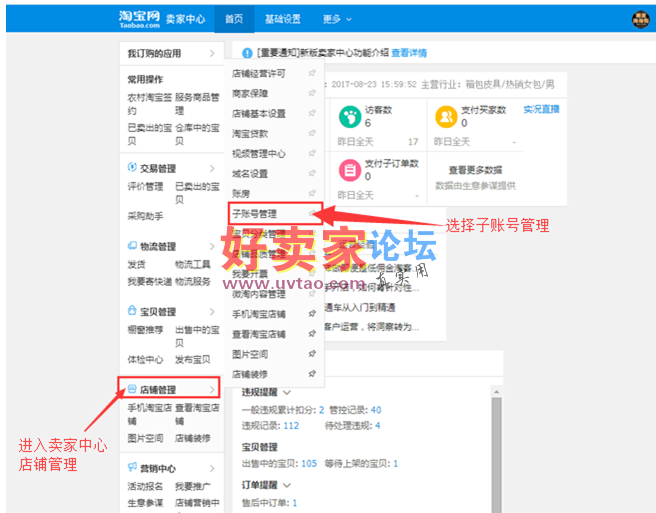656x513 pixels.
Task: Click the Taobao logo in header
Action: 145,18
